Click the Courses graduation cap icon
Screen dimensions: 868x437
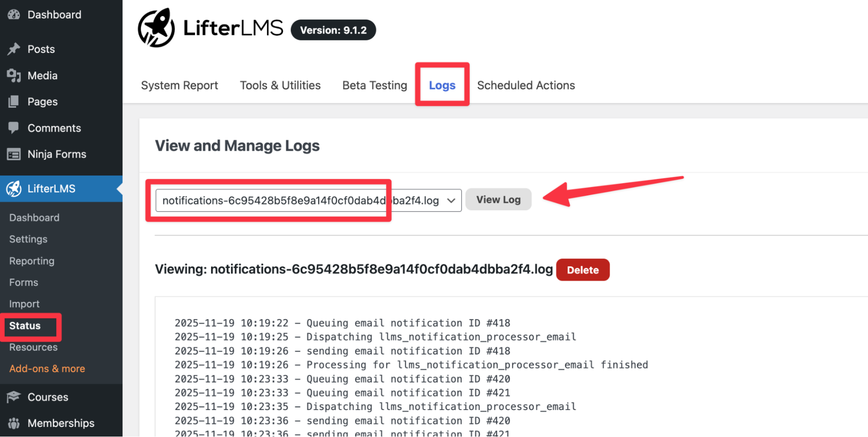(x=14, y=397)
